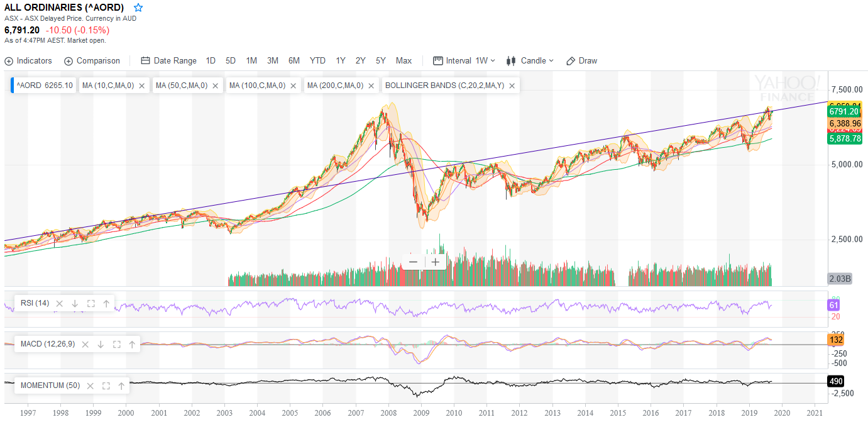Open the Date Range calendar picker
868x427 pixels.
pos(168,61)
